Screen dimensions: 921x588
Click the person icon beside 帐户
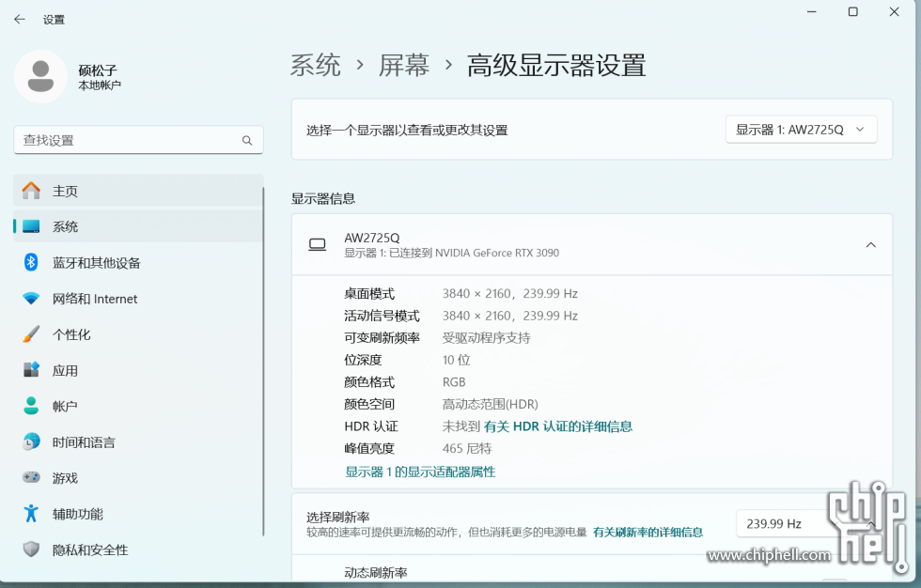click(31, 406)
